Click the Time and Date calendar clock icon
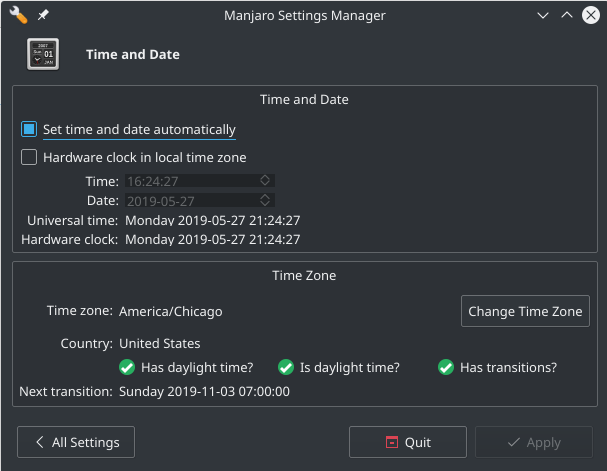This screenshot has height=471, width=607. [43, 54]
